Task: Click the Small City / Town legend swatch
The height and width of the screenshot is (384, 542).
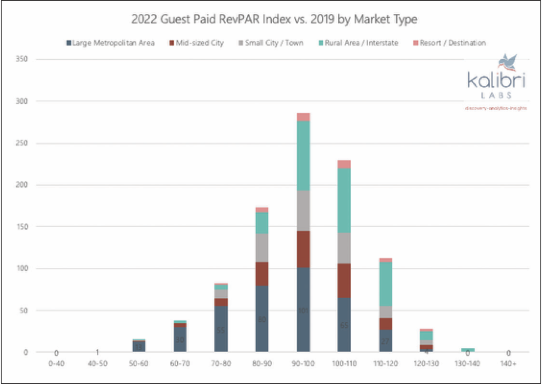Action: pyautogui.click(x=241, y=43)
